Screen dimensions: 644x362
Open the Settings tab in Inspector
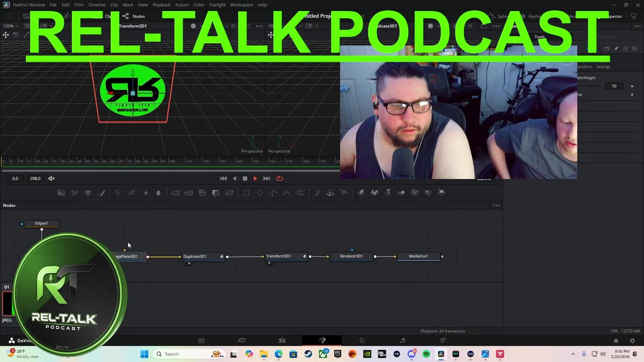pyautogui.click(x=603, y=67)
